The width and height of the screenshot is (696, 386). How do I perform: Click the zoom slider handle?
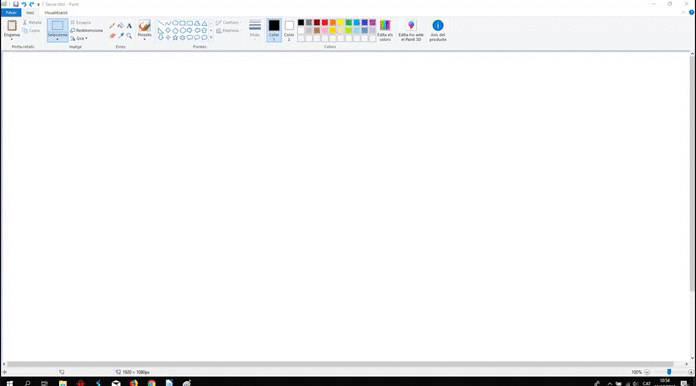tap(669, 372)
